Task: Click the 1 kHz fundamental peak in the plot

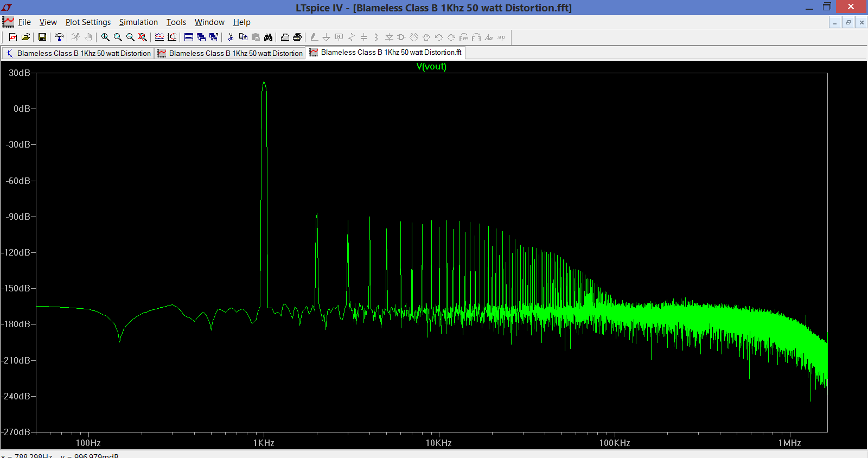Action: point(264,82)
